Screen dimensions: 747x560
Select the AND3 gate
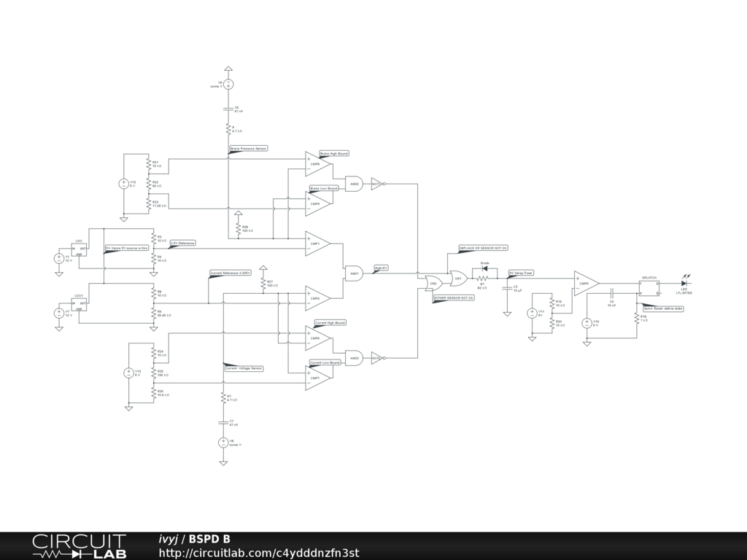point(355,357)
